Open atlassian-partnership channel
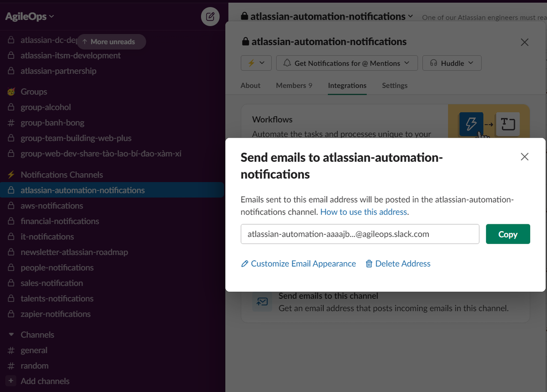547x392 pixels. click(x=112, y=71)
